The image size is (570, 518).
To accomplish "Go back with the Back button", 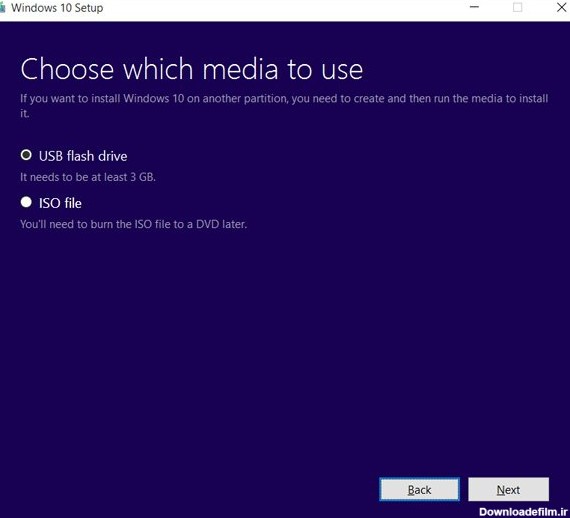I will coord(420,489).
